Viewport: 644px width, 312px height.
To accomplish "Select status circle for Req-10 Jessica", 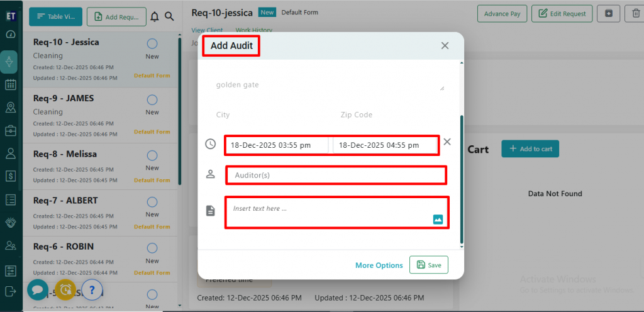I will coord(152,44).
